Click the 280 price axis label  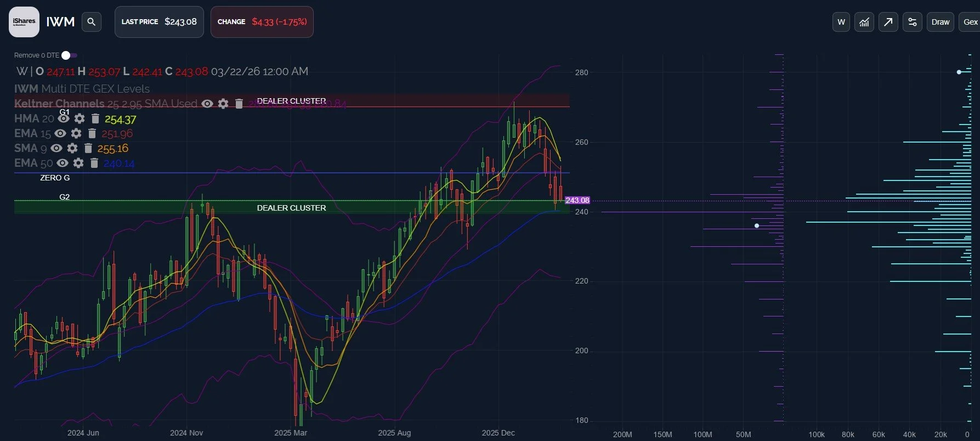point(581,72)
